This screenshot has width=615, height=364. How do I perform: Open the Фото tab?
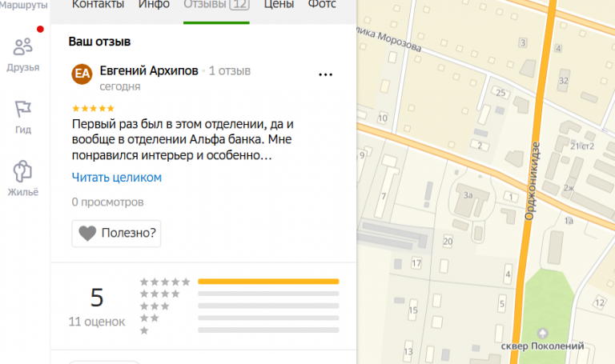tap(322, 5)
